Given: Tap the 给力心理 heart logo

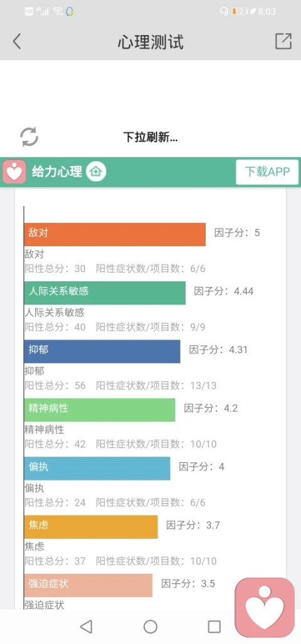Looking at the screenshot, I should 14,172.
